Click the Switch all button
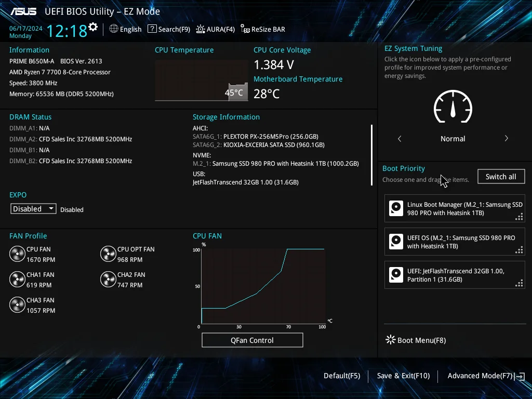The image size is (532, 399). point(501,177)
